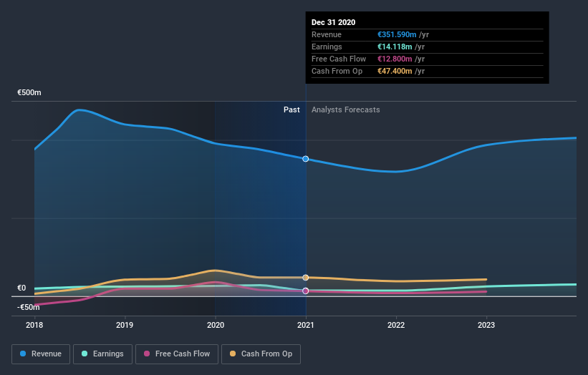The width and height of the screenshot is (588, 375).
Task: Click the 2021 x-axis label
Action: point(306,325)
